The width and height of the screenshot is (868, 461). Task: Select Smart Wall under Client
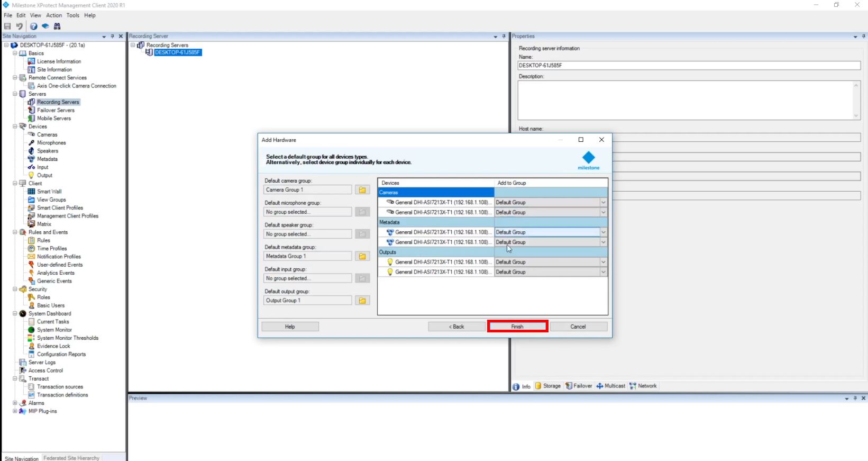click(49, 192)
